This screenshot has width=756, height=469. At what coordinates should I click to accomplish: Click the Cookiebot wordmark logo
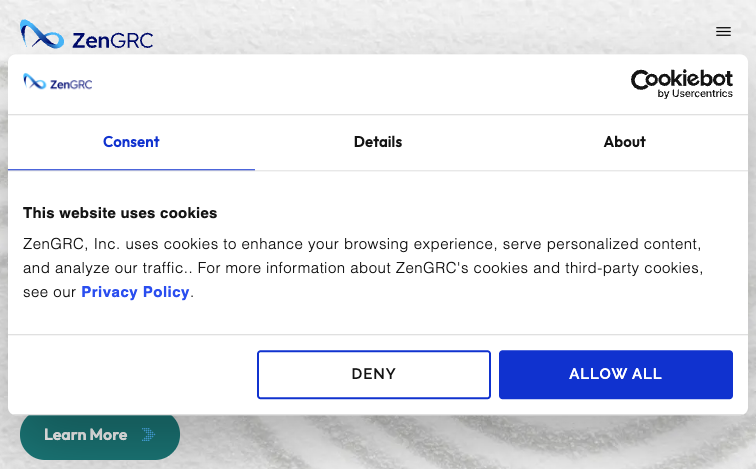682,79
